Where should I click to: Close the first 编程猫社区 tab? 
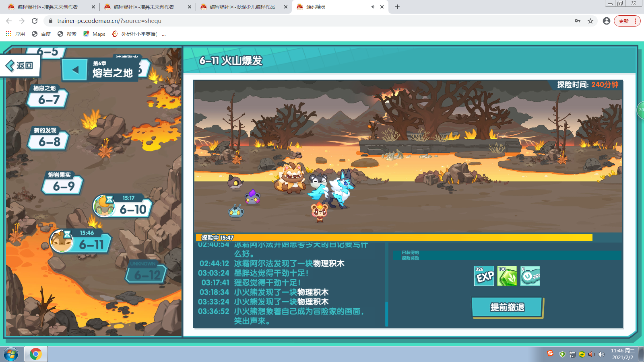(93, 7)
